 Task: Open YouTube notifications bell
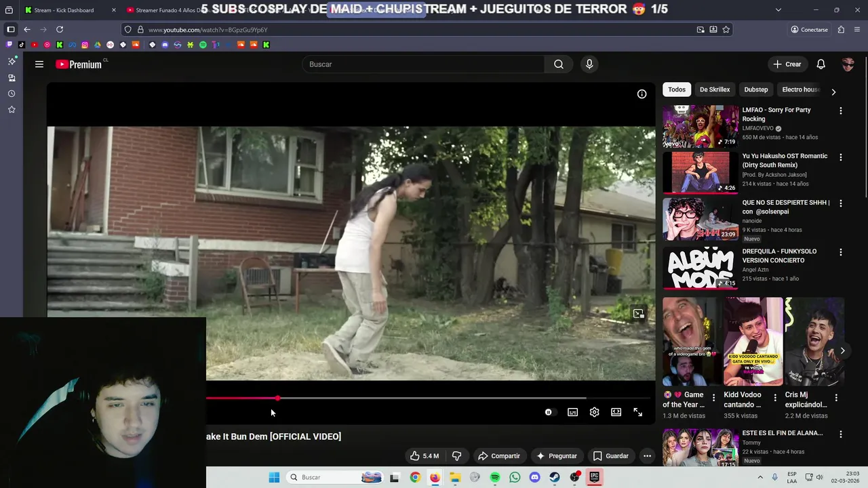coord(821,64)
